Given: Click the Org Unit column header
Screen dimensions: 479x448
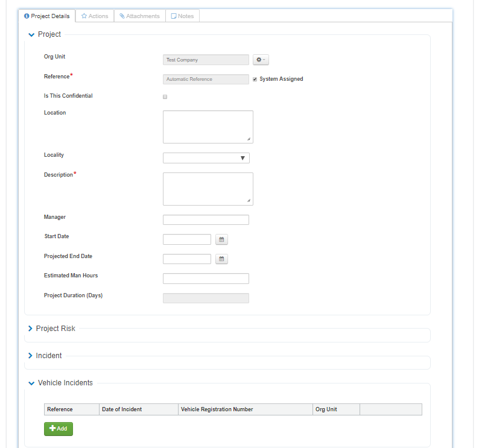Looking at the screenshot, I should [x=336, y=409].
